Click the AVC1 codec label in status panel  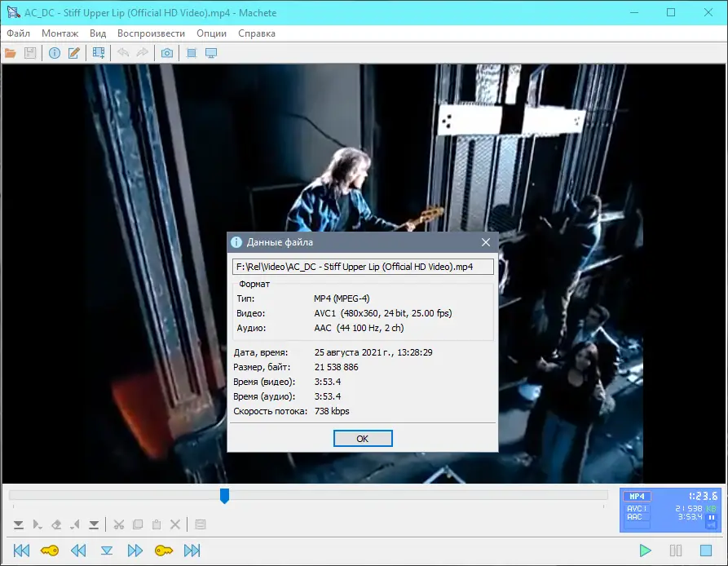[x=635, y=509]
